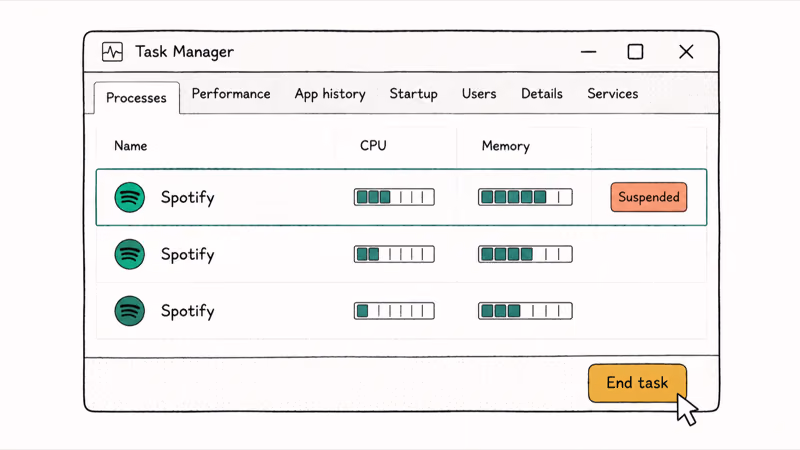Click the Spotify icon in the bottom row
The height and width of the screenshot is (450, 800).
(130, 311)
